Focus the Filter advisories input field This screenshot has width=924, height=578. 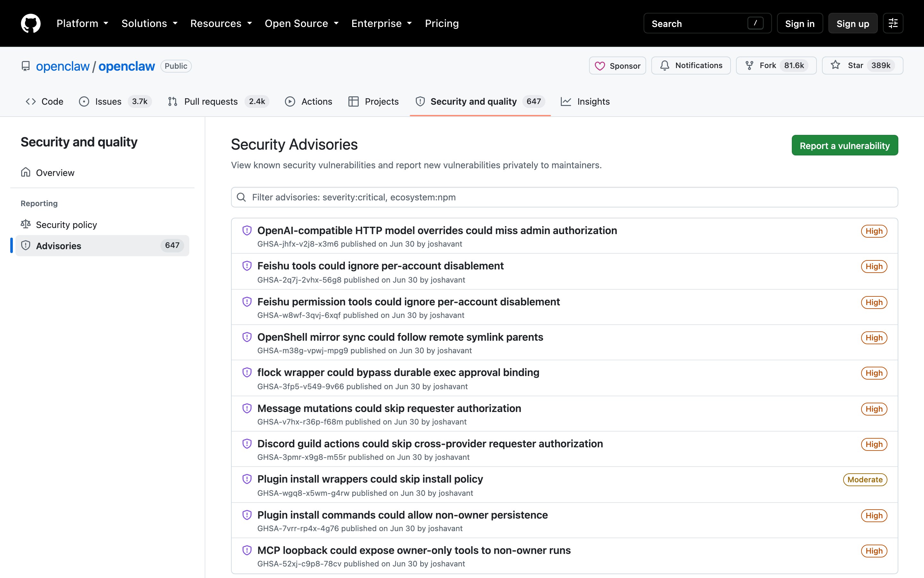click(564, 197)
